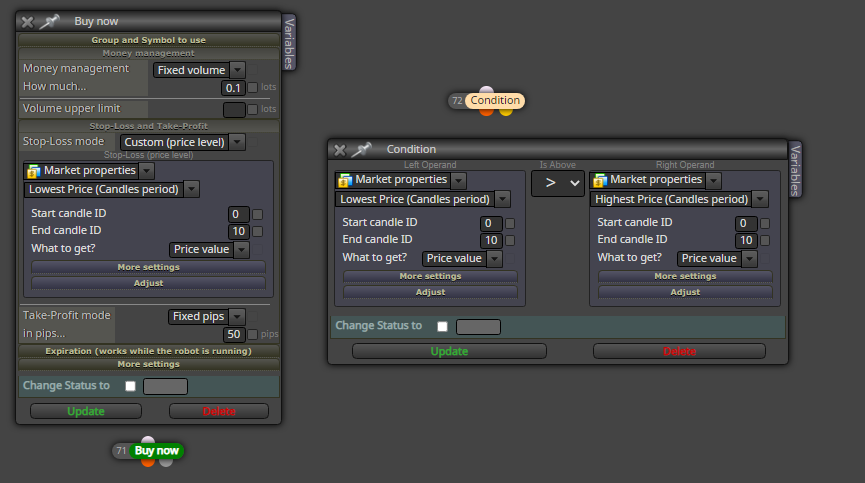Viewport: 865px width, 483px height.
Task: Click Update button in Buy now panel
Action: [x=86, y=411]
